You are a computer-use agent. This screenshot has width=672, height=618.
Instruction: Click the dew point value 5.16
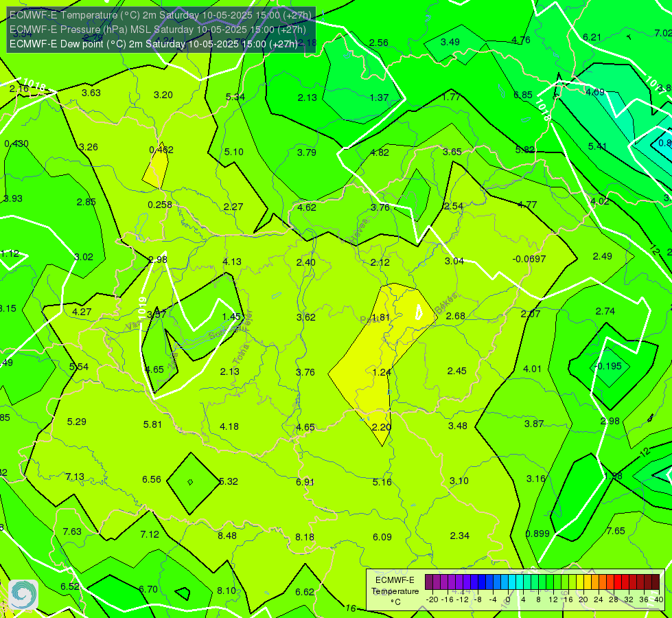382,482
